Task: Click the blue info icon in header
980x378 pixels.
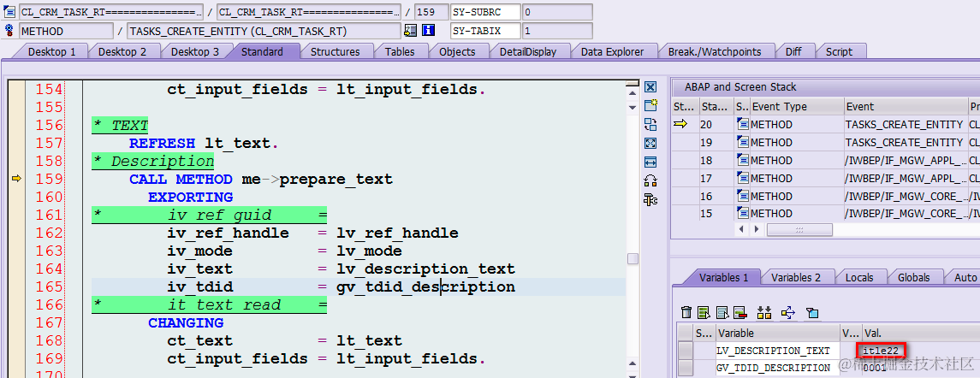Action: (x=428, y=30)
